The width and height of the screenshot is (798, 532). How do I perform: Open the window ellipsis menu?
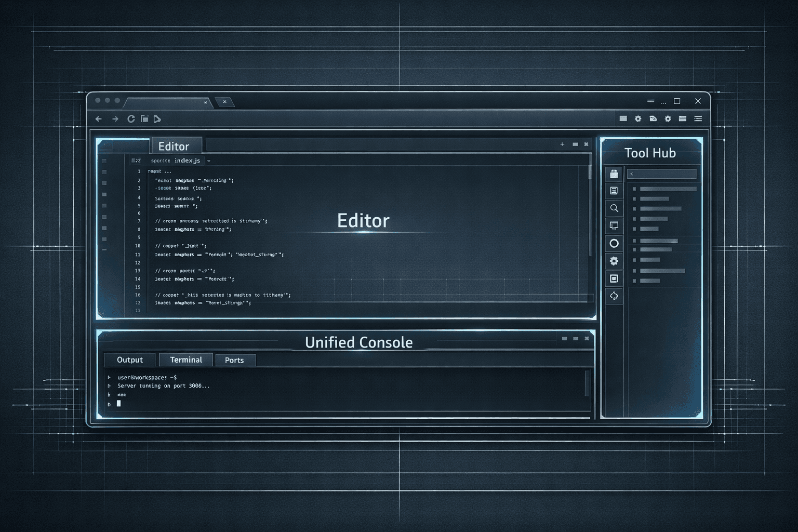663,102
